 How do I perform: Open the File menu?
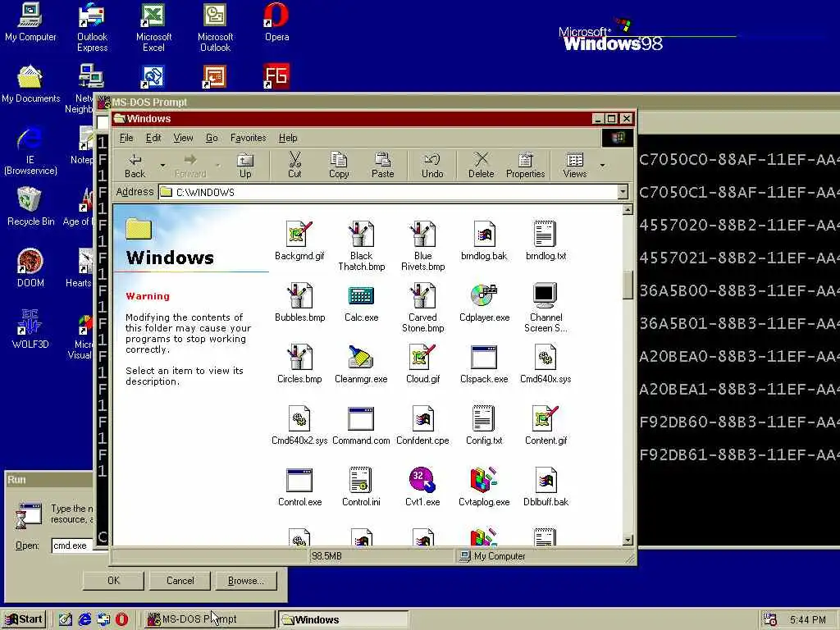pyautogui.click(x=126, y=138)
